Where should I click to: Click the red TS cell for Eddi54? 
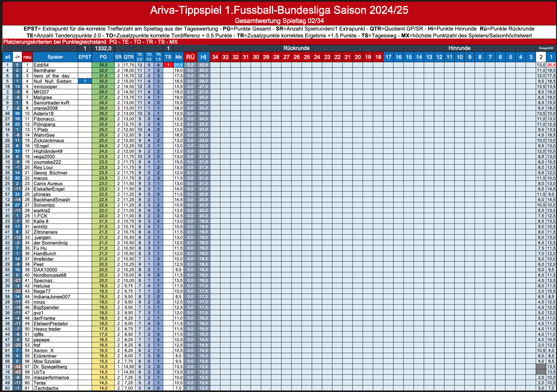tap(168, 65)
